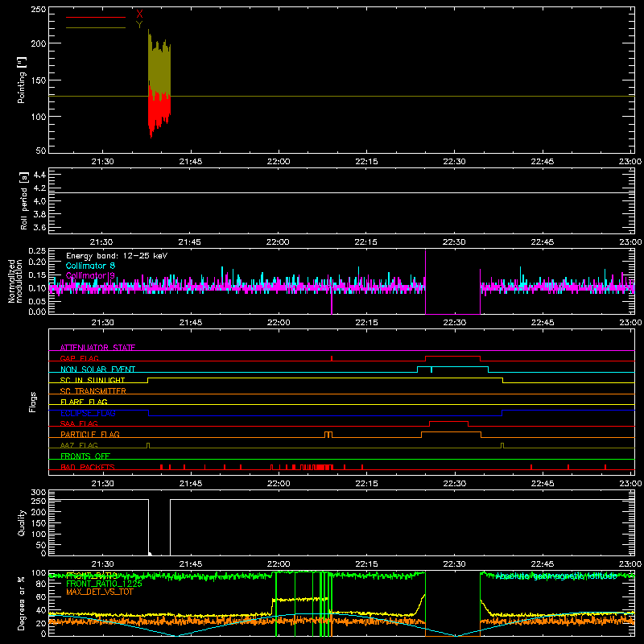Click the 22:00 time label under Pointing plot
Screen dimensions: 644x644
pos(279,162)
